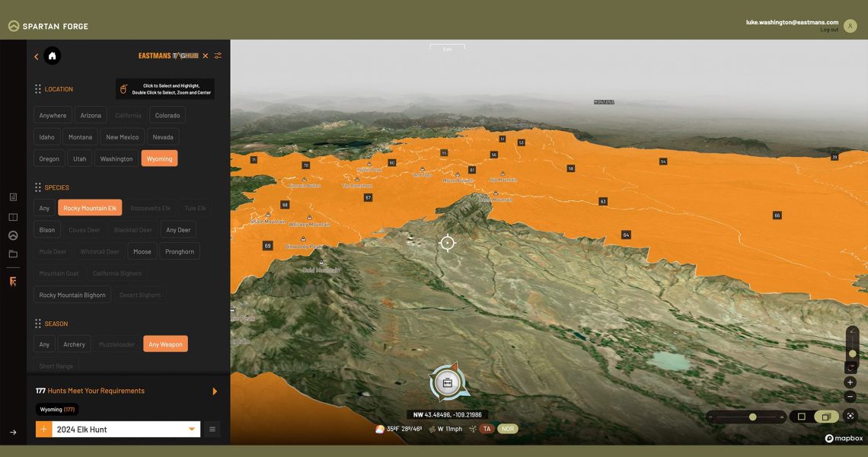The width and height of the screenshot is (868, 457).
Task: Toggle the Moose species filter
Action: coord(142,251)
